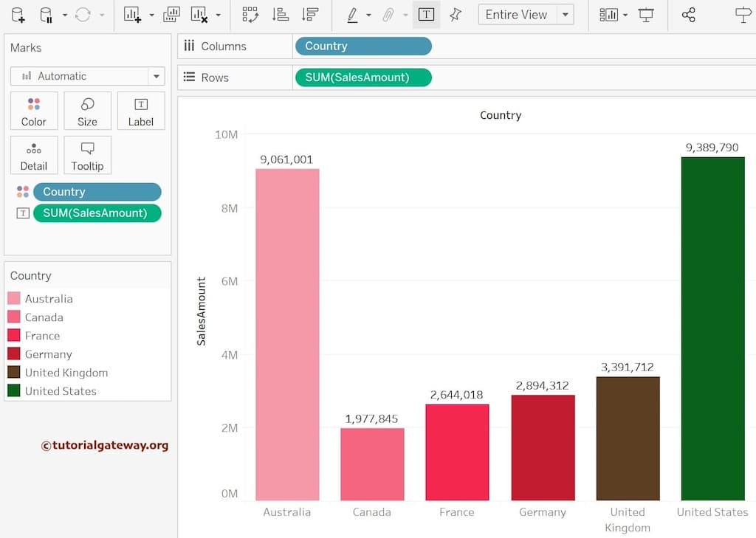Sort the view ascending

pyautogui.click(x=282, y=14)
